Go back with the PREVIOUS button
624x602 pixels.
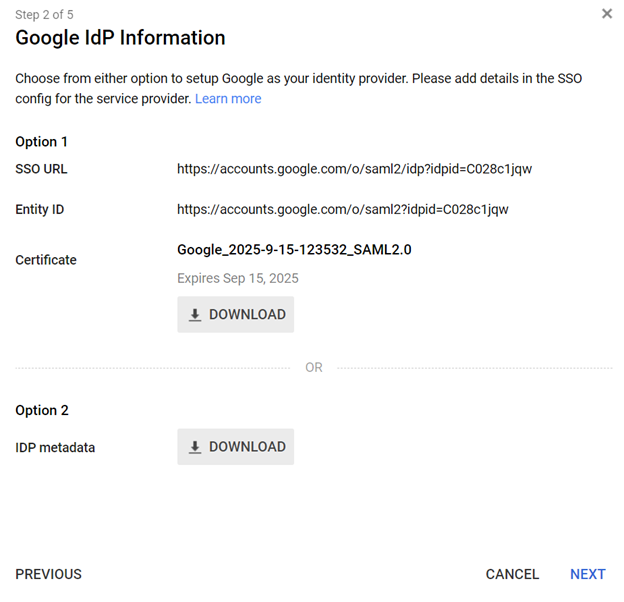[x=49, y=574]
